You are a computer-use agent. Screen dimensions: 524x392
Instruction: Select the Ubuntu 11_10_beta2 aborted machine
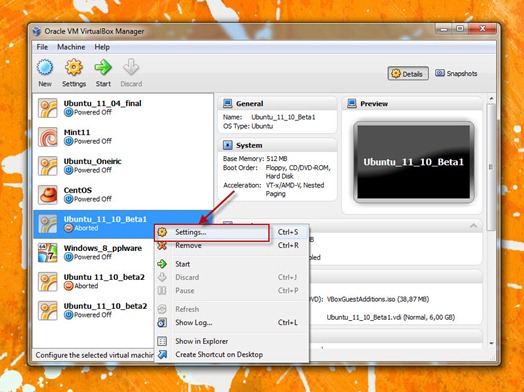point(94,281)
